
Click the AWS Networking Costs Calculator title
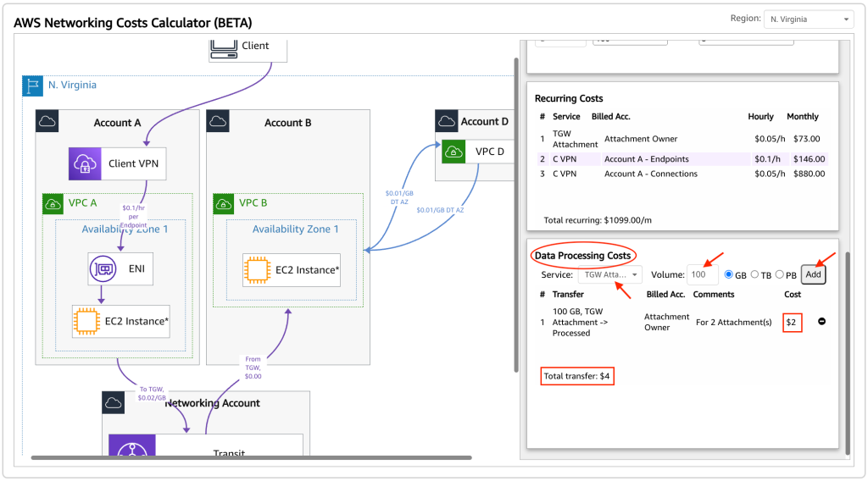tap(133, 23)
